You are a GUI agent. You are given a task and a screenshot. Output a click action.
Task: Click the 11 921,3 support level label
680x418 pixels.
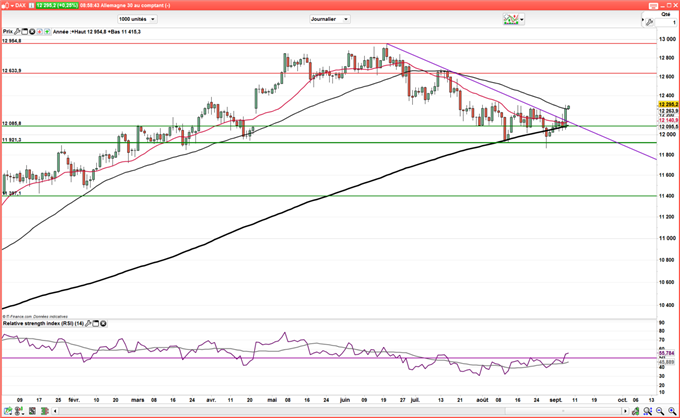click(12, 140)
